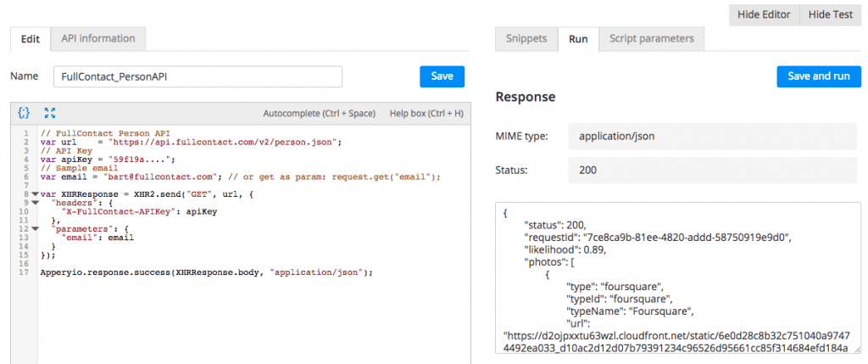Image resolution: width=868 pixels, height=364 pixels.
Task: Click inside the JSON response body area
Action: (x=678, y=278)
